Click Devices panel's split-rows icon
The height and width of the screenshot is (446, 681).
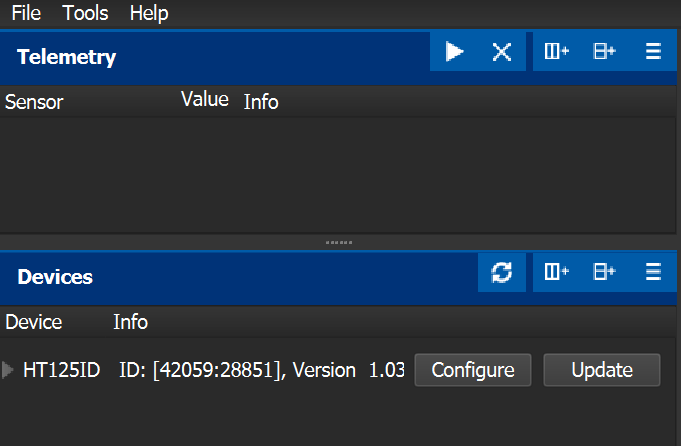tap(604, 272)
